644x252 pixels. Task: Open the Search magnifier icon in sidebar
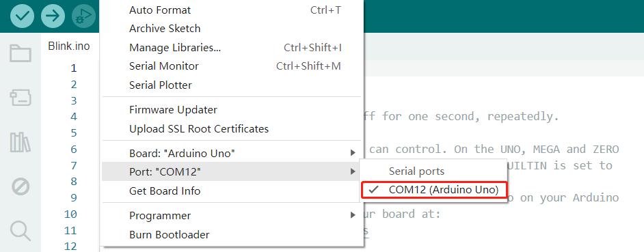pyautogui.click(x=21, y=231)
